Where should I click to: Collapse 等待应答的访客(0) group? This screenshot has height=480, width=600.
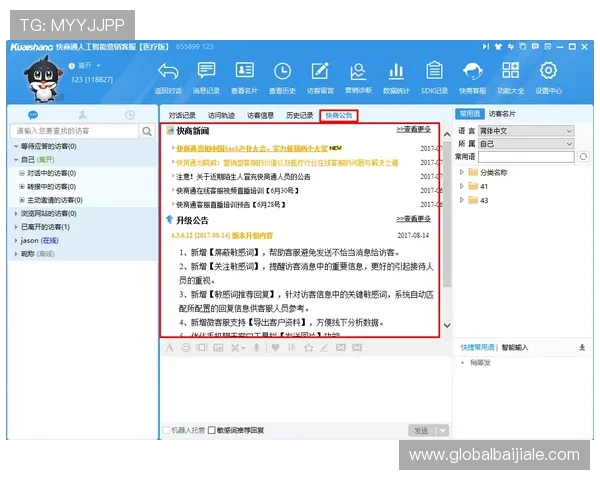[16, 146]
